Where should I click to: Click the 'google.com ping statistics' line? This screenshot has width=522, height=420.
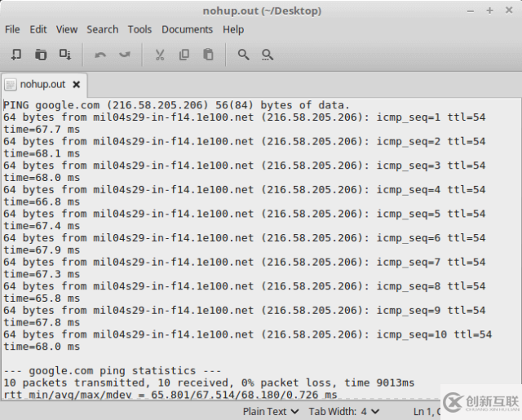tap(113, 371)
